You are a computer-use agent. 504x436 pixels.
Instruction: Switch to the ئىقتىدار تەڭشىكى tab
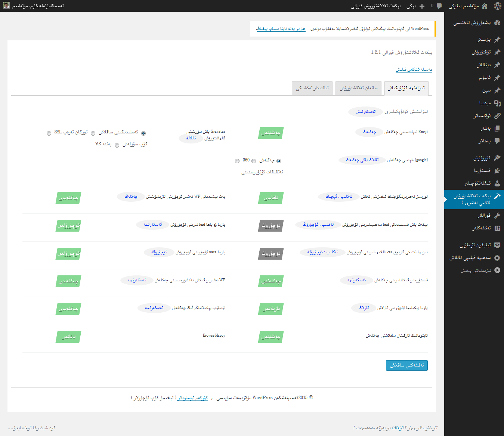312,88
